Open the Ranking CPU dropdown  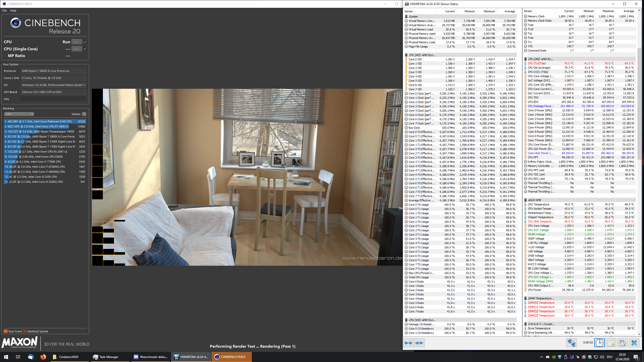pyautogui.click(x=19, y=114)
